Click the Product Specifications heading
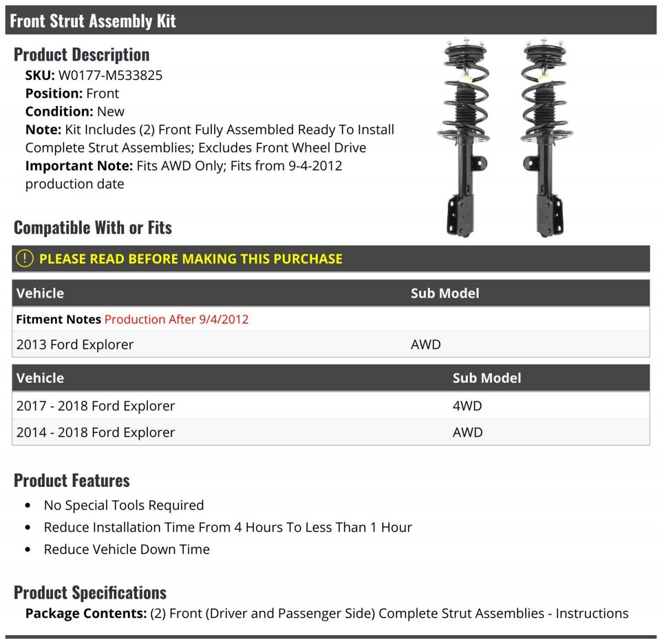The height and width of the screenshot is (644, 662). pos(90,593)
